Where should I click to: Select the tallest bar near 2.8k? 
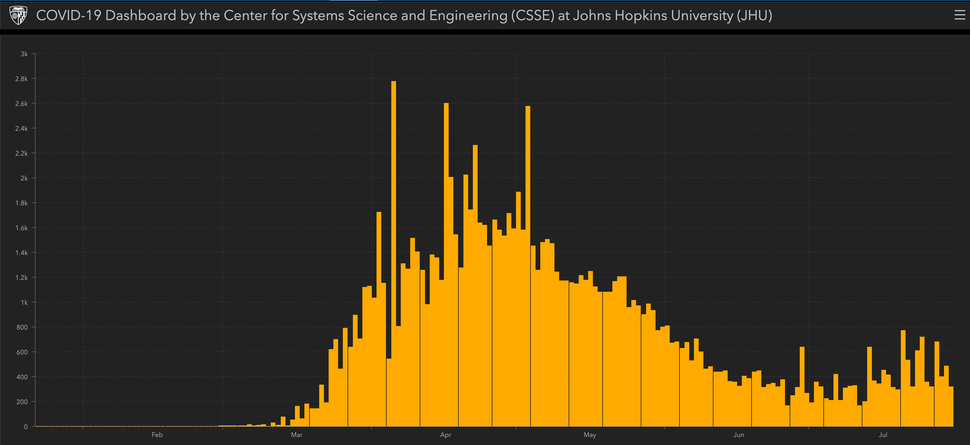[x=394, y=250]
